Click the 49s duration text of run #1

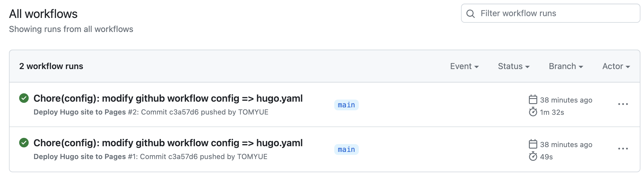(x=546, y=157)
